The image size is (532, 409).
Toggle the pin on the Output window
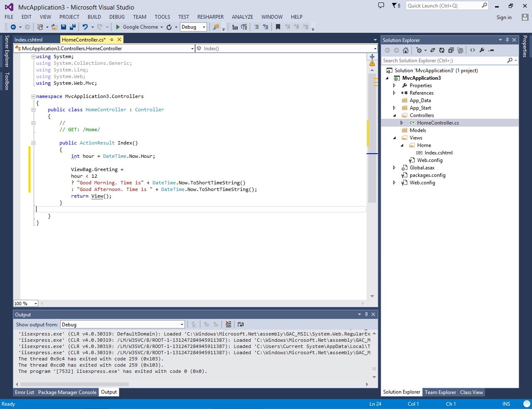(366, 314)
